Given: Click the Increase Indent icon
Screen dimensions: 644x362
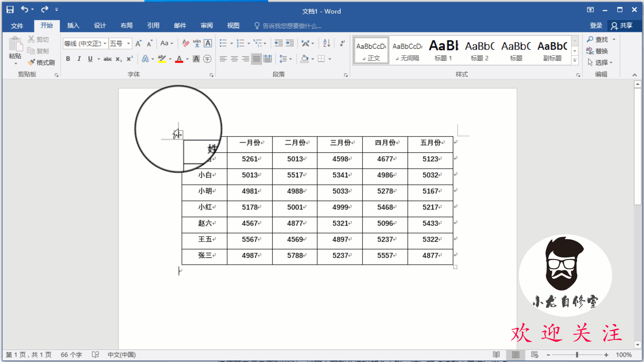Looking at the screenshot, I should (x=289, y=43).
